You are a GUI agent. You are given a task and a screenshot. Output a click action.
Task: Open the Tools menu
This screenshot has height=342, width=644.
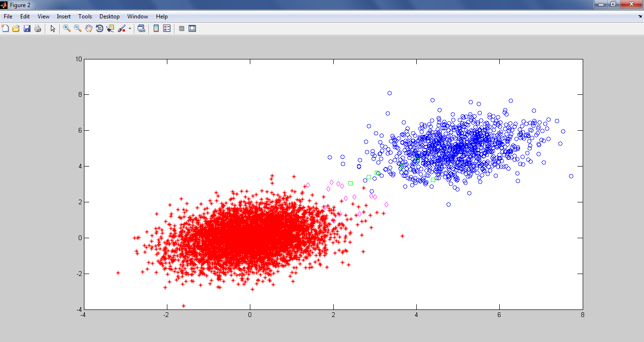pos(85,17)
